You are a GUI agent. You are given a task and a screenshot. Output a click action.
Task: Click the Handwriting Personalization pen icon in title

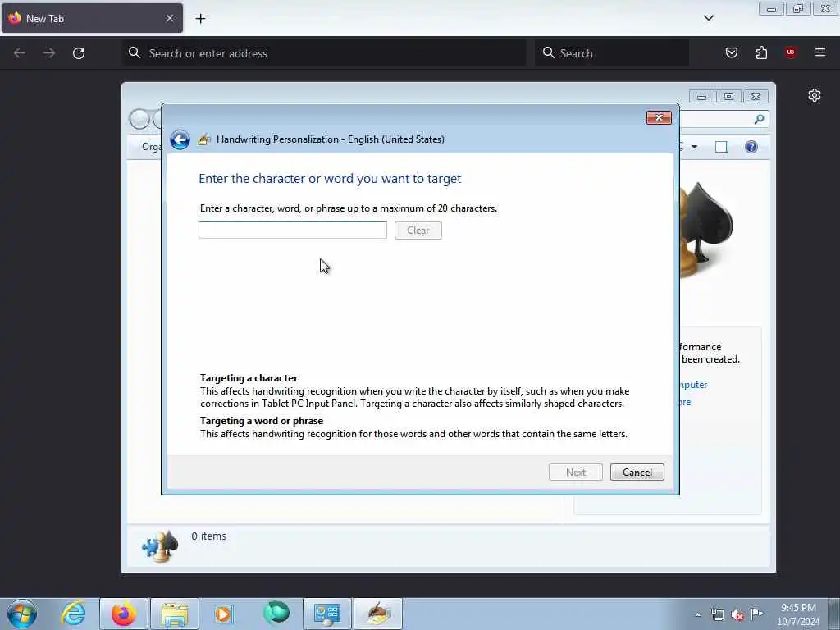pos(204,139)
